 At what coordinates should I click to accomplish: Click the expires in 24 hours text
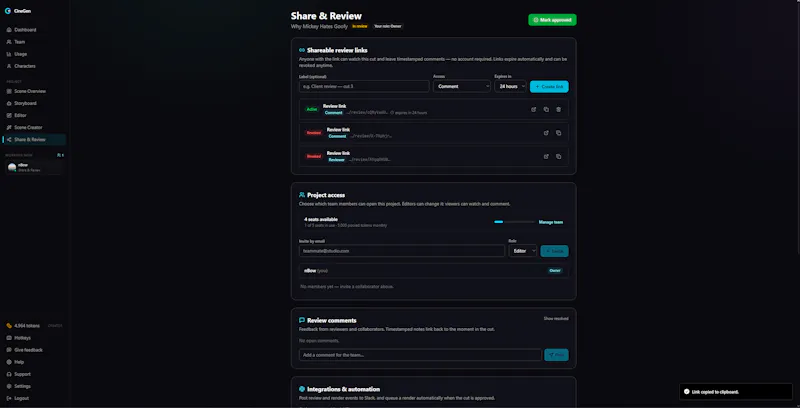409,113
